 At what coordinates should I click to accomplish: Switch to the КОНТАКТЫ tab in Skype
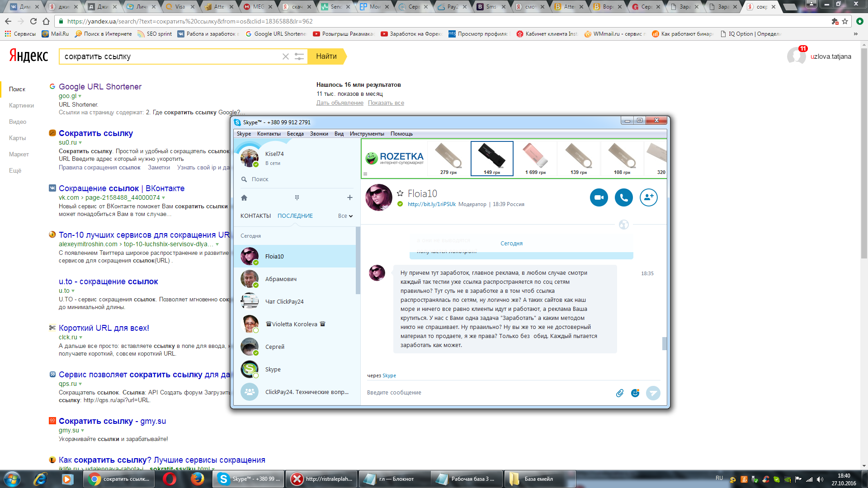pos(255,216)
